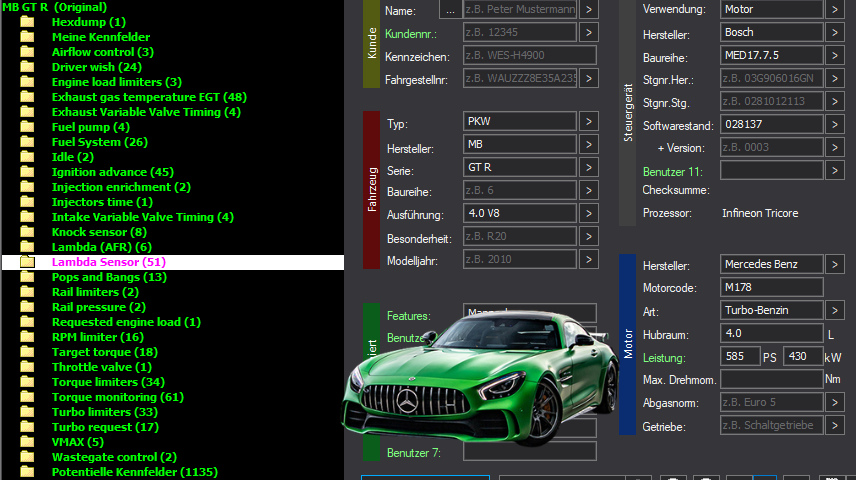Open Ignition advance (45) folder
856x480 pixels.
coord(112,173)
